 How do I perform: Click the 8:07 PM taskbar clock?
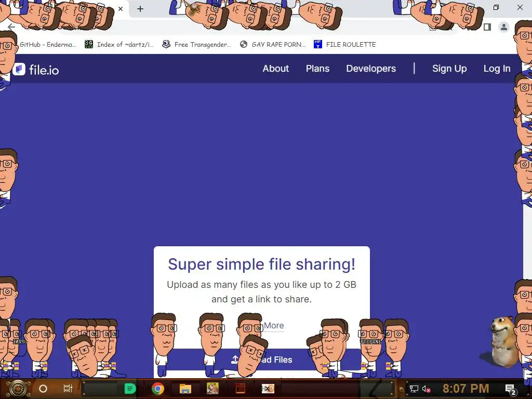coord(465,389)
